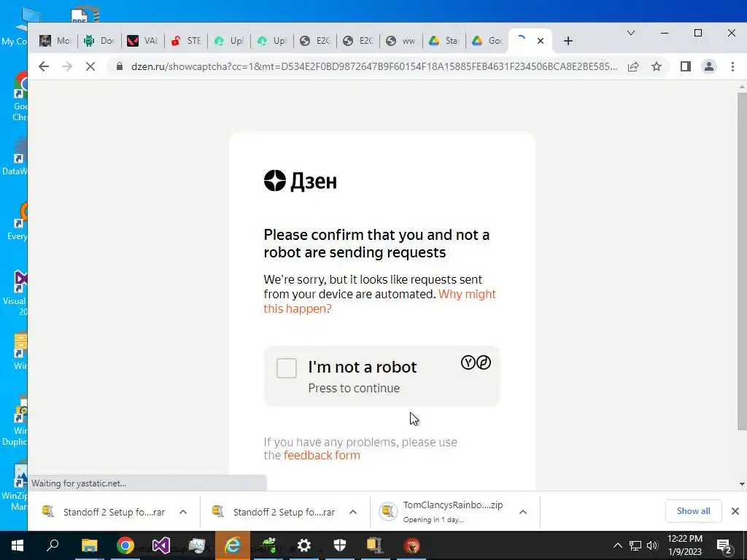The height and width of the screenshot is (560, 747).
Task: Open a new browser tab
Action: (x=568, y=41)
